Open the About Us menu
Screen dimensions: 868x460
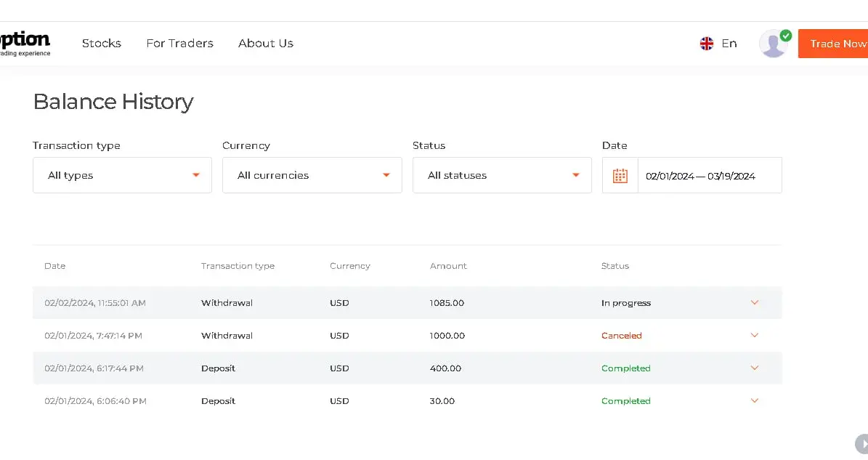click(266, 44)
